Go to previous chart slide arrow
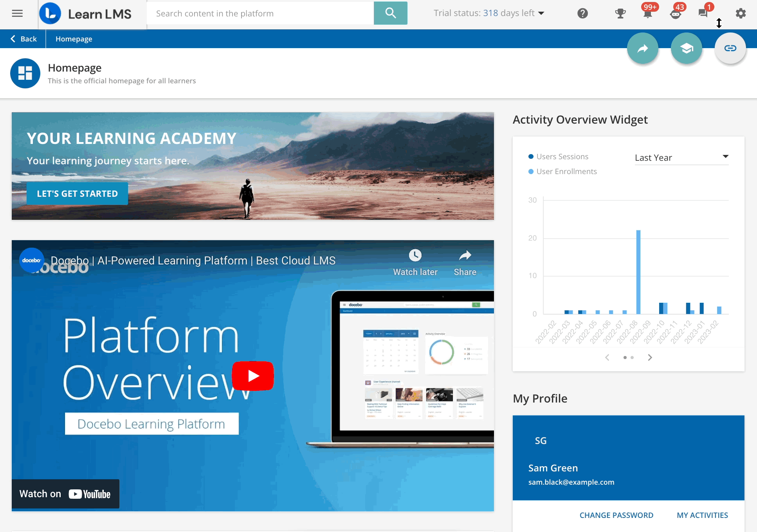 (607, 358)
